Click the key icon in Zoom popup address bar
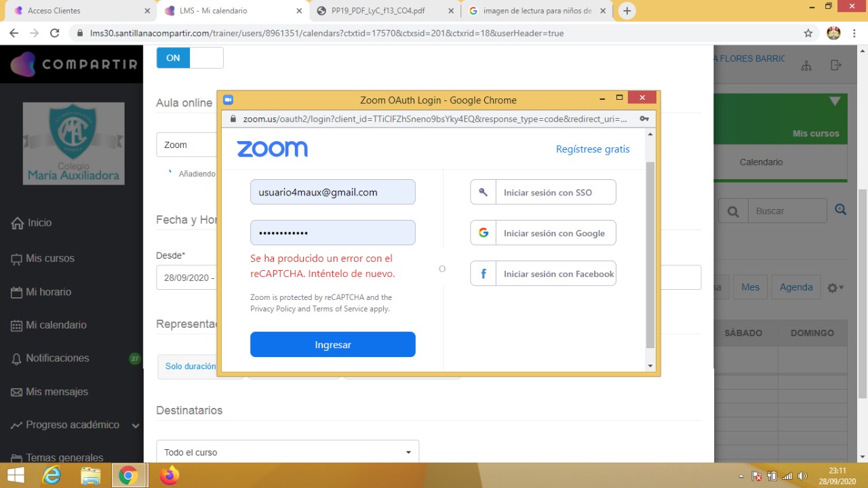Image resolution: width=868 pixels, height=488 pixels. coord(644,119)
